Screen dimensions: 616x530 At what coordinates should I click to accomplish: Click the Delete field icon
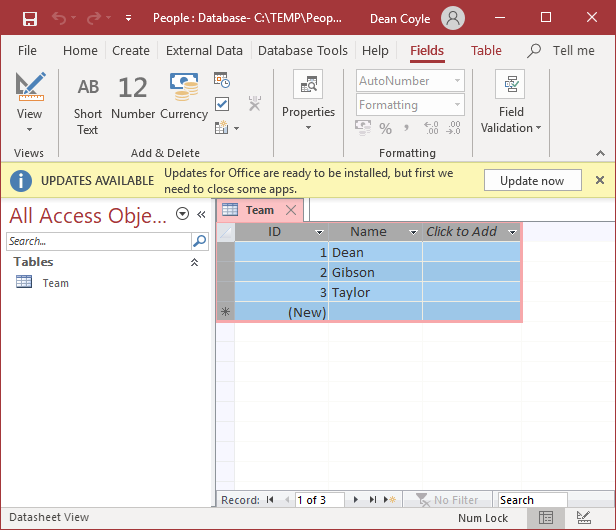[x=255, y=103]
